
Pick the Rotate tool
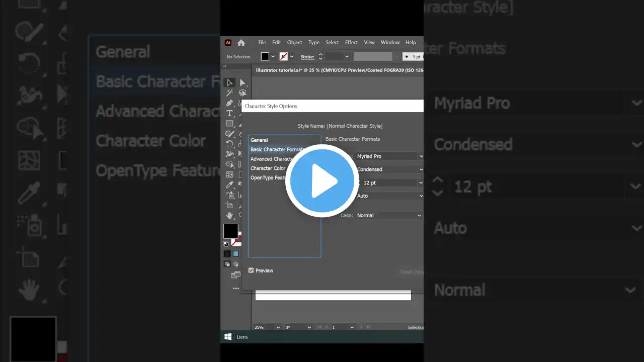click(229, 144)
